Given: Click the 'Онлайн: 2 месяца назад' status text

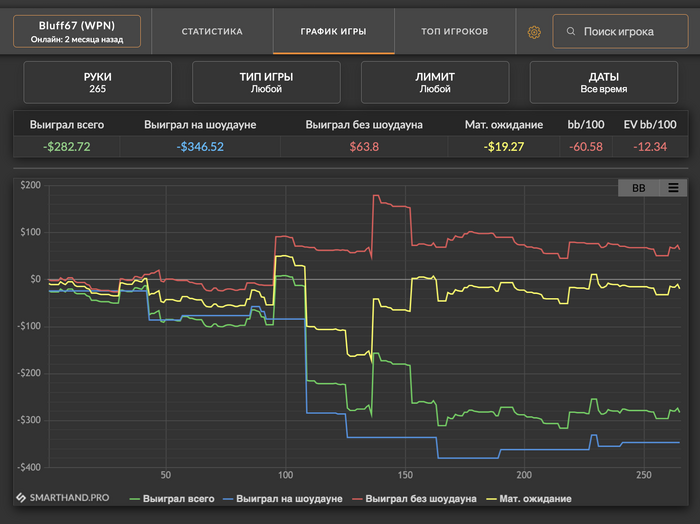Looking at the screenshot, I should 77,39.
